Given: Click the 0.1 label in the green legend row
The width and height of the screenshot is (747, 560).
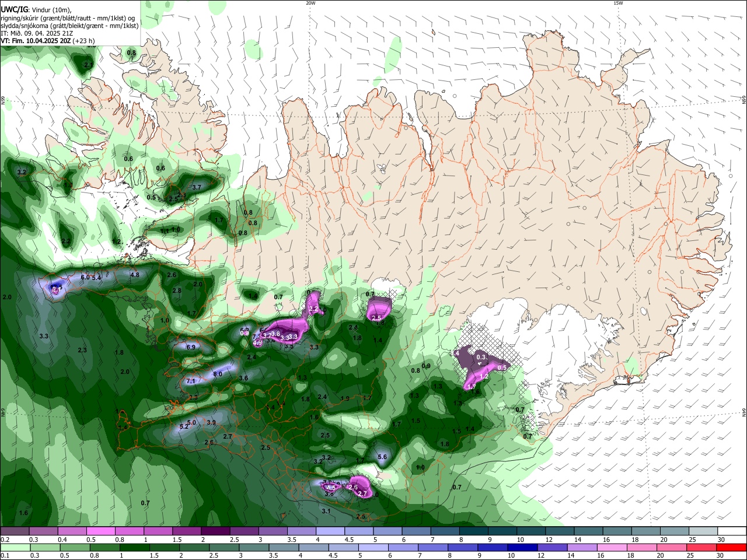Looking at the screenshot, I should pyautogui.click(x=4, y=556).
